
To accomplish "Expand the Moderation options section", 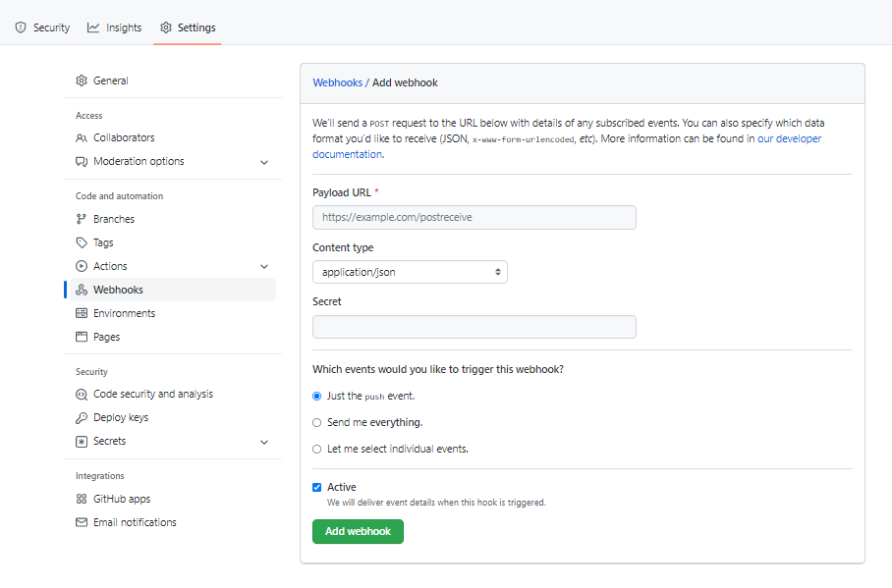I will 264,162.
